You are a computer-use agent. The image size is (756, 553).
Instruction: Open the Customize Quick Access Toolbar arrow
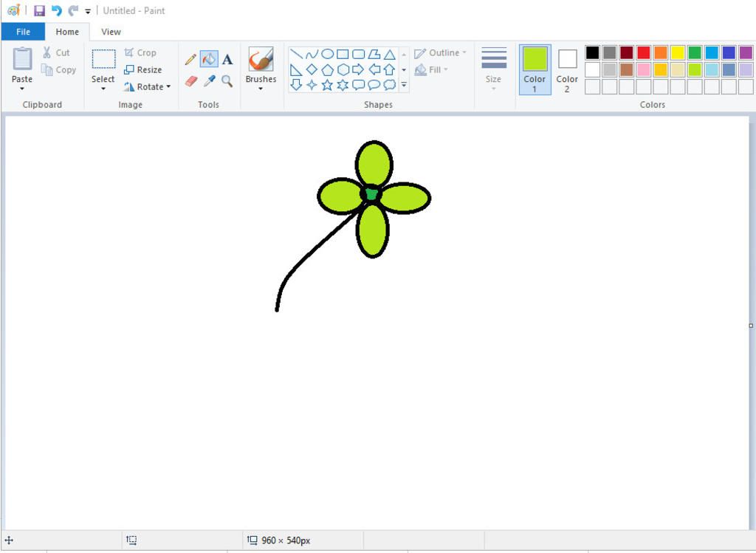88,11
